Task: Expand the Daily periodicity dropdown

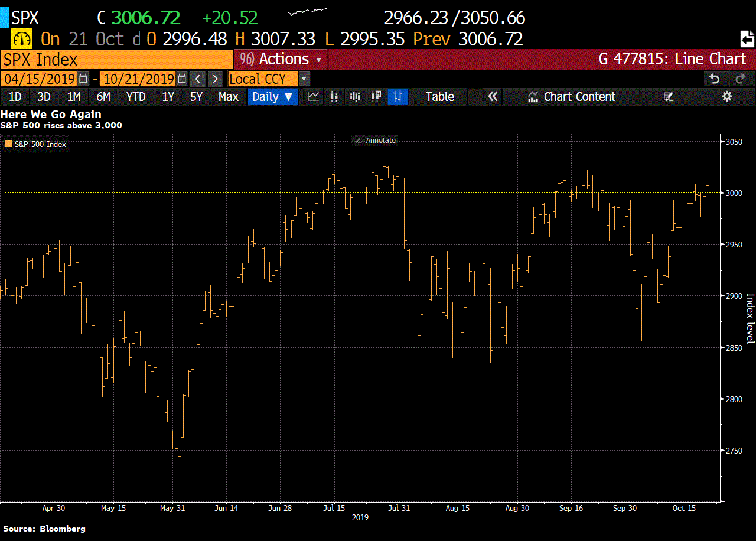Action: 272,97
